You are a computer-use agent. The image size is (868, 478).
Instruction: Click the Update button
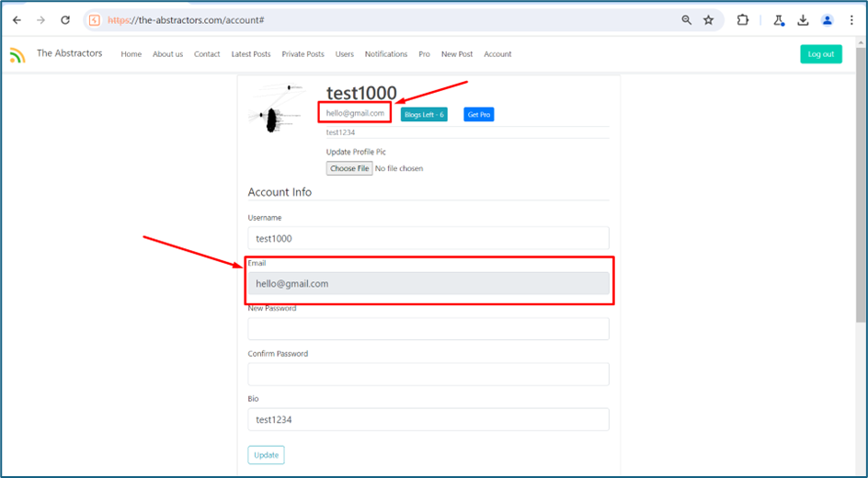click(267, 455)
